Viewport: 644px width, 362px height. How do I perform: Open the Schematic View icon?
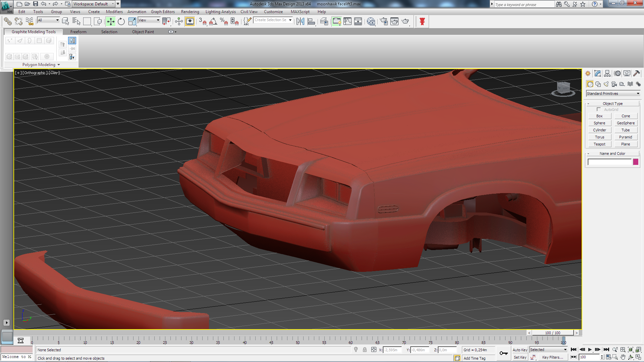tap(358, 21)
